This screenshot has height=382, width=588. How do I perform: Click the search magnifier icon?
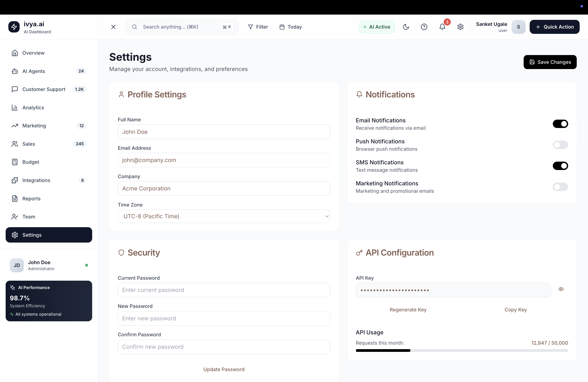coord(134,27)
